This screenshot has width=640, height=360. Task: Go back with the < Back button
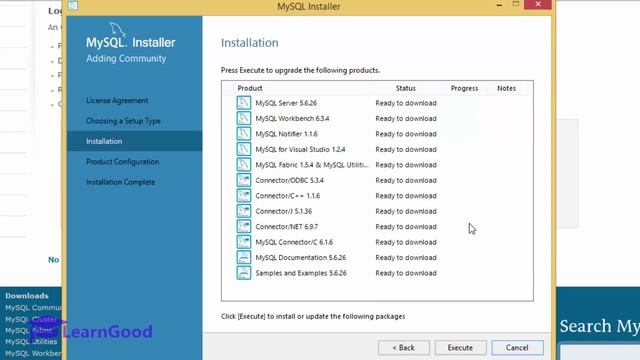point(403,348)
